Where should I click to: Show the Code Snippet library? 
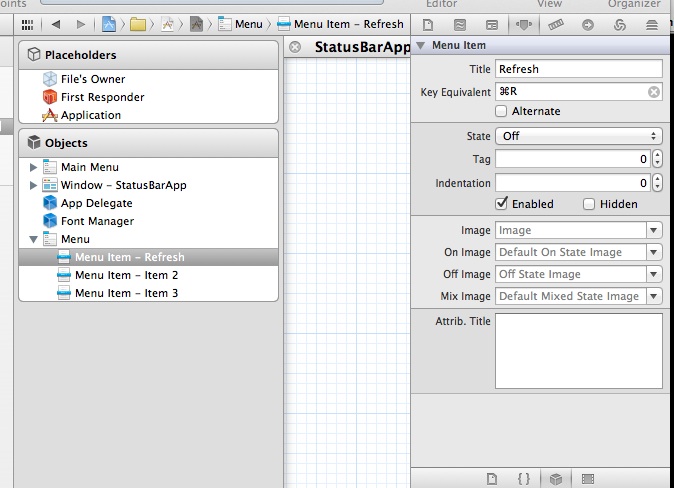524,479
